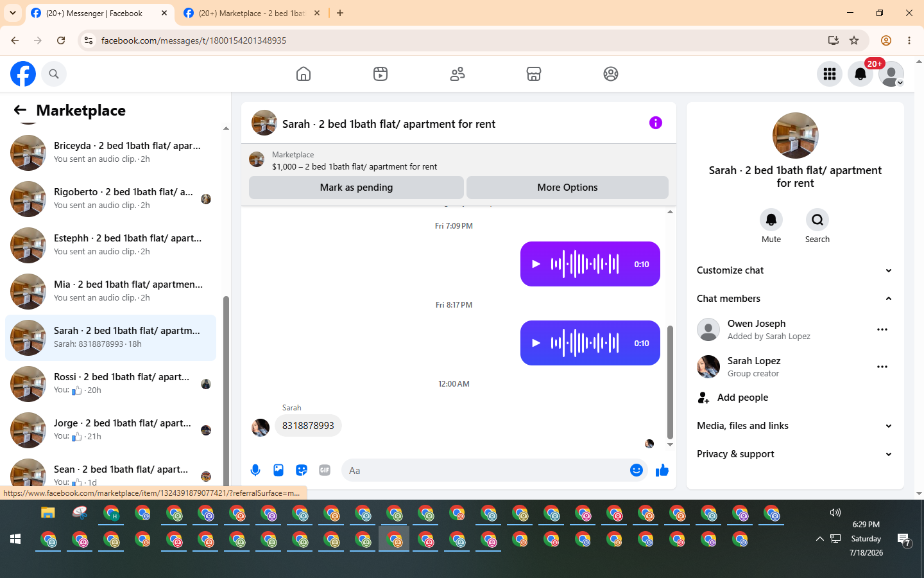
Task: Open the Marketplace storefront icon
Action: click(x=534, y=74)
